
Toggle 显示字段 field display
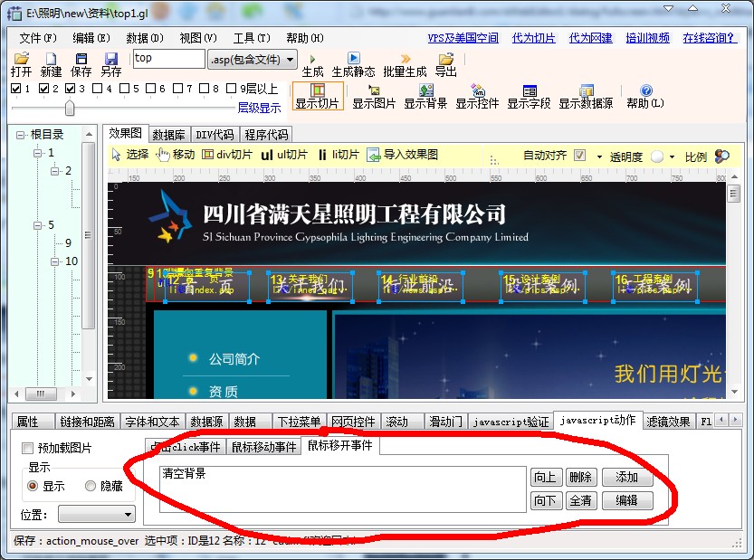click(529, 96)
